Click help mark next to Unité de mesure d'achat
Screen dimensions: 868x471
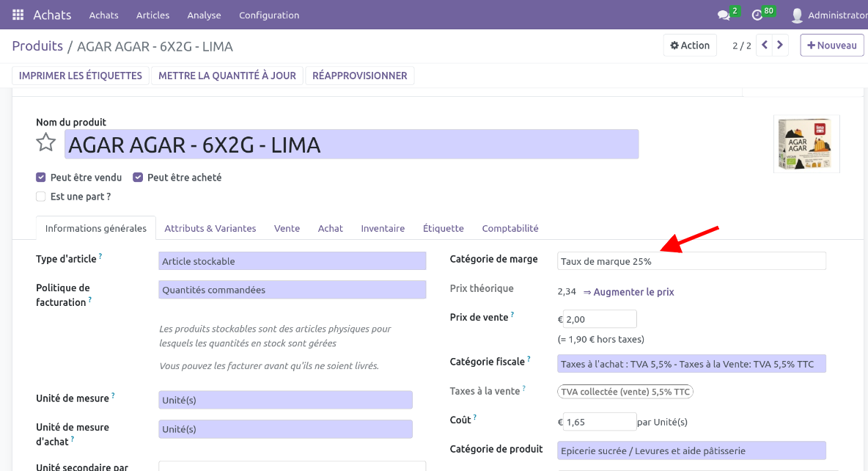[x=72, y=439]
